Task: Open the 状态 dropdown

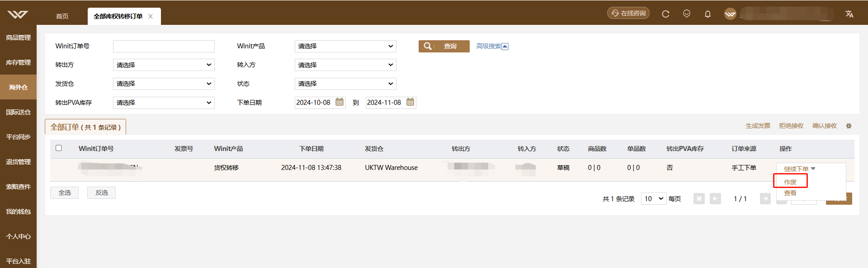Action: pyautogui.click(x=345, y=84)
